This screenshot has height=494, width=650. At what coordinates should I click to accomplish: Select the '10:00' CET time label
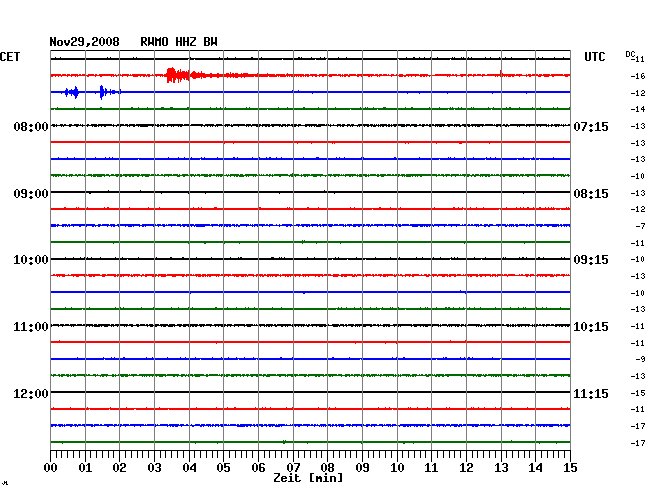pos(31,260)
